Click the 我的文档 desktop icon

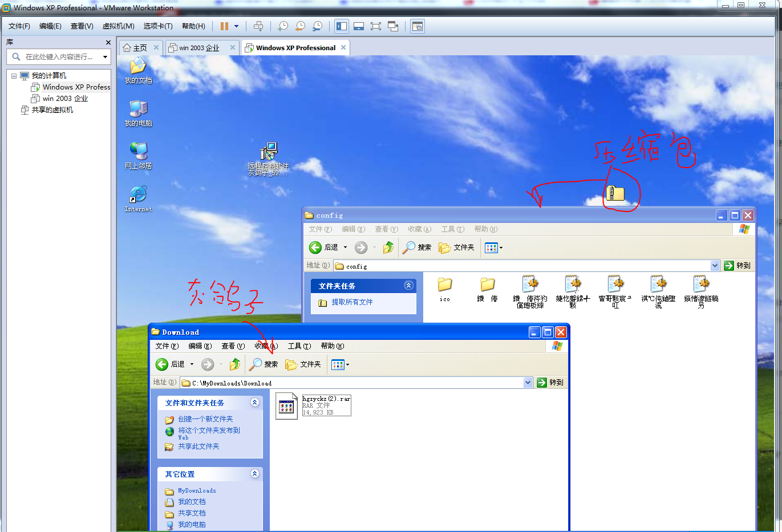[138, 71]
